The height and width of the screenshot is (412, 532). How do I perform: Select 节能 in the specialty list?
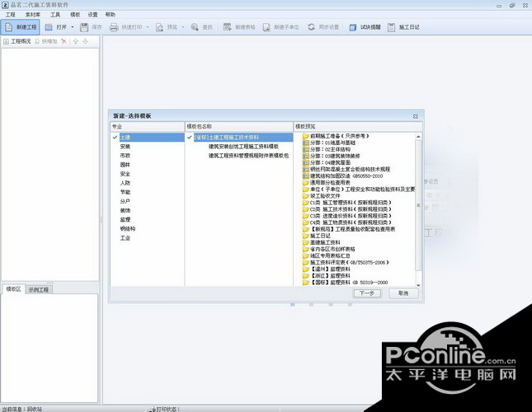point(125,192)
